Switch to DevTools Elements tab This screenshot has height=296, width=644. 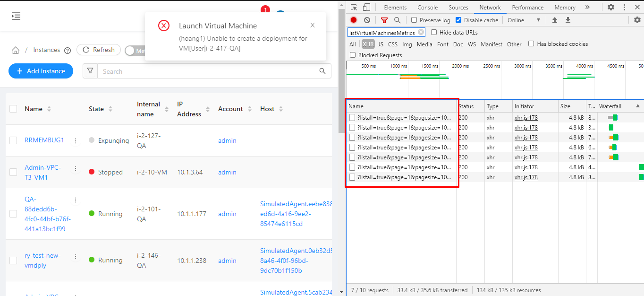click(395, 8)
